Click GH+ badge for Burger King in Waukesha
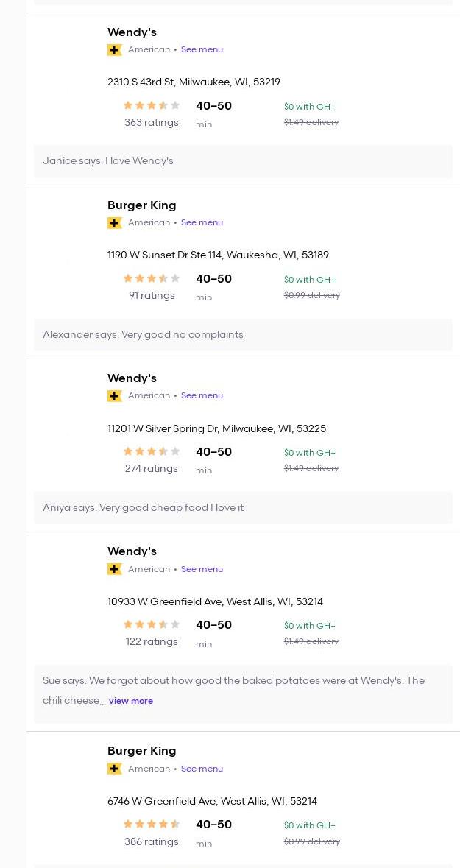This screenshot has width=460, height=868. pos(114,223)
